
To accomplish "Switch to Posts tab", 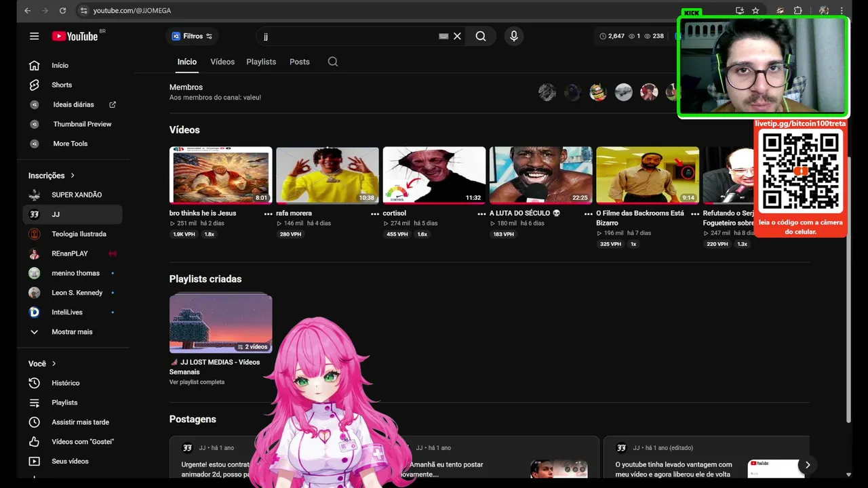I will click(300, 62).
